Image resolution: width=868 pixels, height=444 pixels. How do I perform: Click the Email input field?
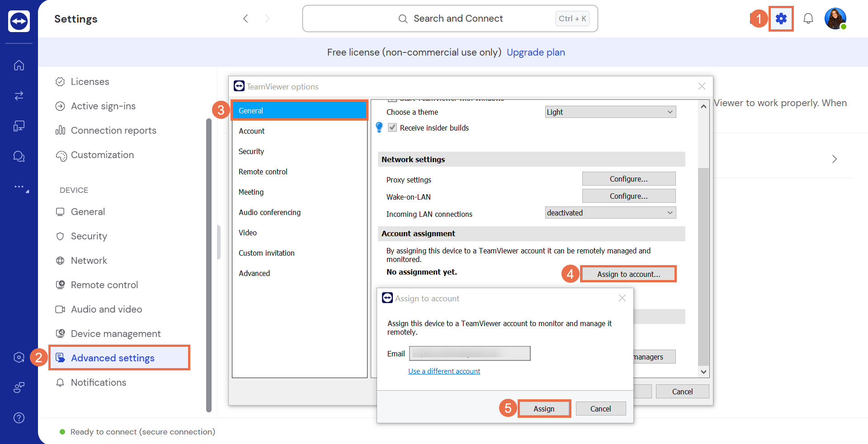(470, 354)
